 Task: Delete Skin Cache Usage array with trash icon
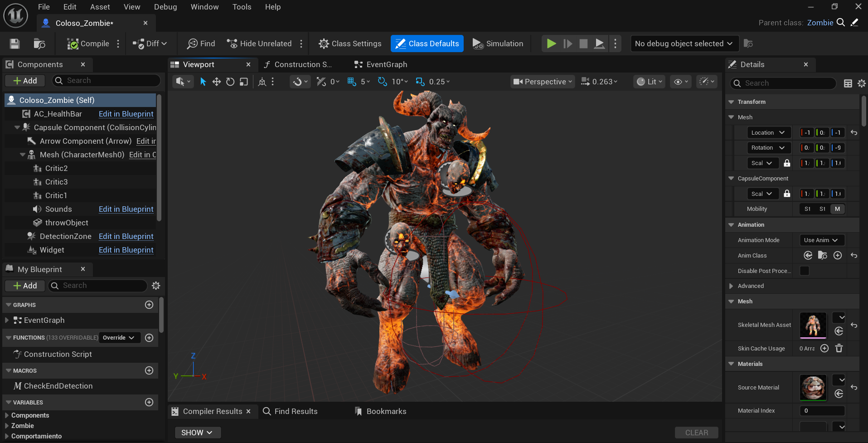(x=839, y=348)
